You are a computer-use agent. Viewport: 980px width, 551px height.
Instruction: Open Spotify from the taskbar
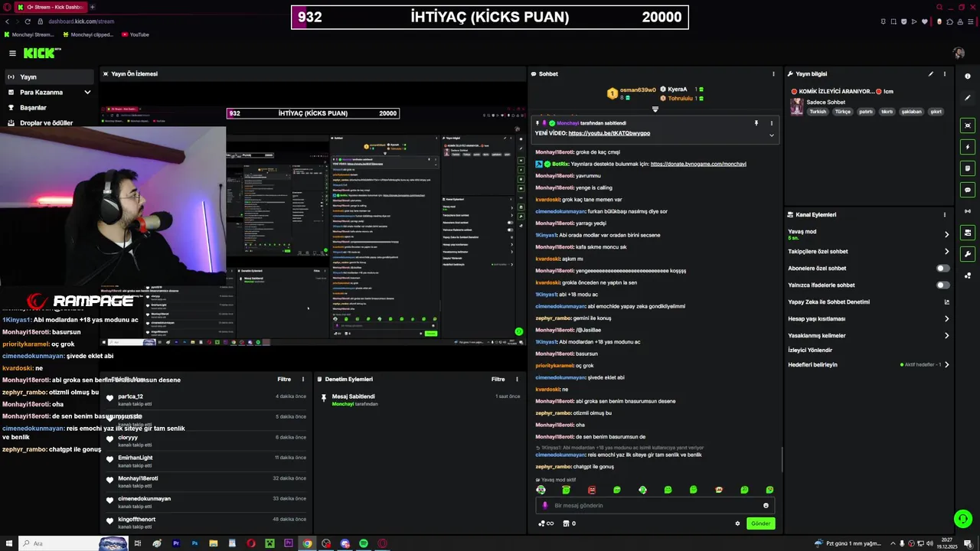pos(364,543)
